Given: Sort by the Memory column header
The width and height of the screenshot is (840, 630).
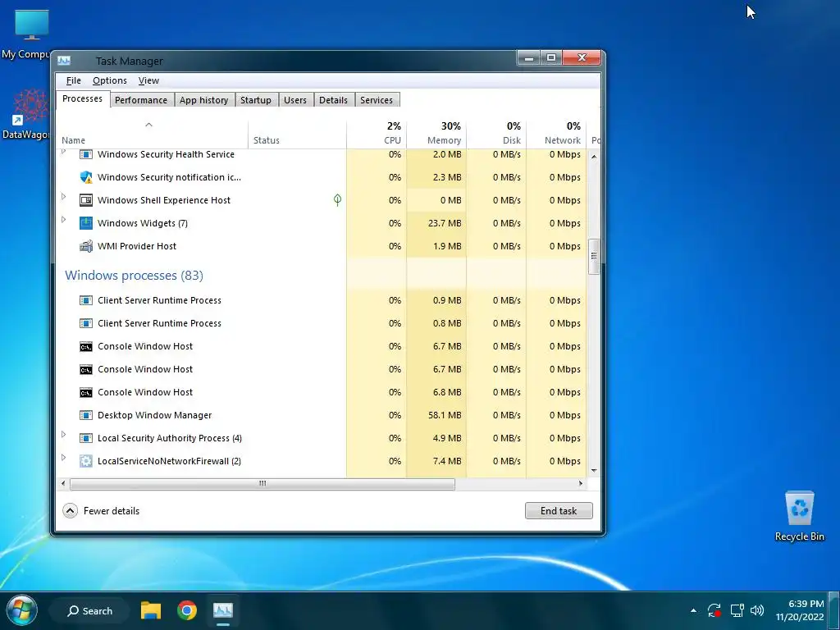Looking at the screenshot, I should pos(436,134).
